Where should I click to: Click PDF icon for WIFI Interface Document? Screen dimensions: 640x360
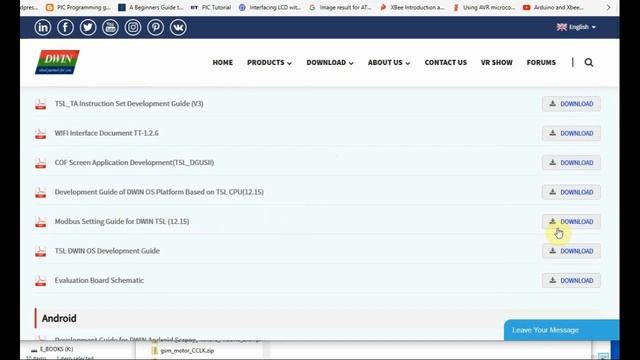[x=40, y=133]
